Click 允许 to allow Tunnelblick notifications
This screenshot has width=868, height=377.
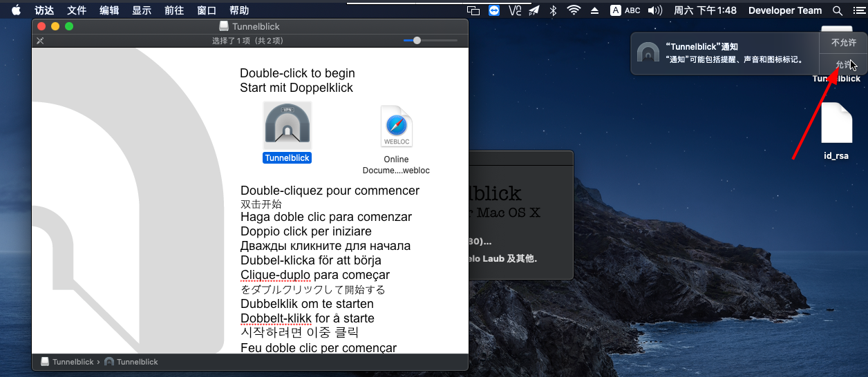[844, 64]
